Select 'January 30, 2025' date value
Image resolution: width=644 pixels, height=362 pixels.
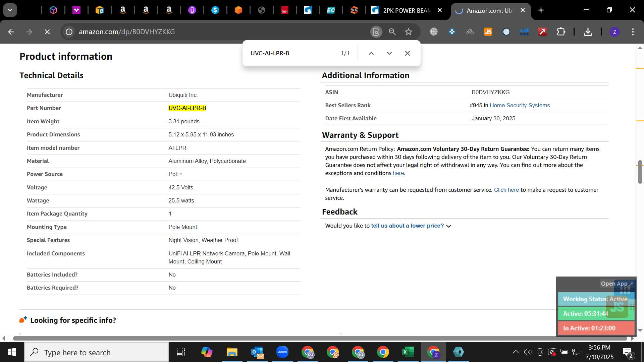493,118
